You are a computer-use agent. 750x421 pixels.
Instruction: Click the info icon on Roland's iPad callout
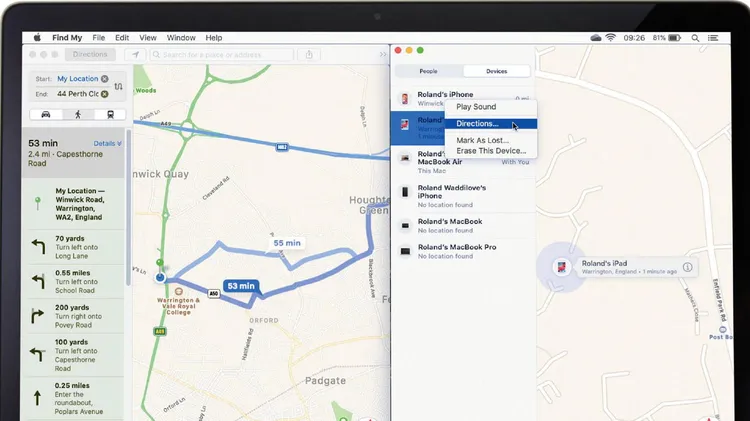click(x=687, y=268)
